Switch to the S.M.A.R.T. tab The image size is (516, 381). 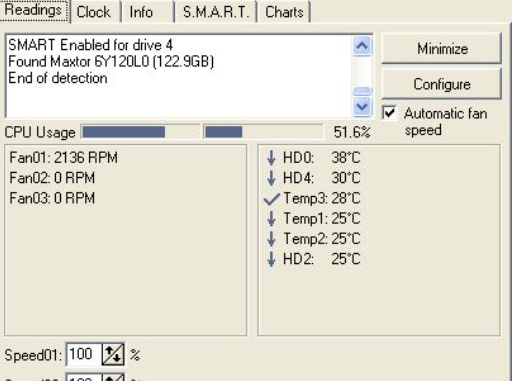pos(215,12)
